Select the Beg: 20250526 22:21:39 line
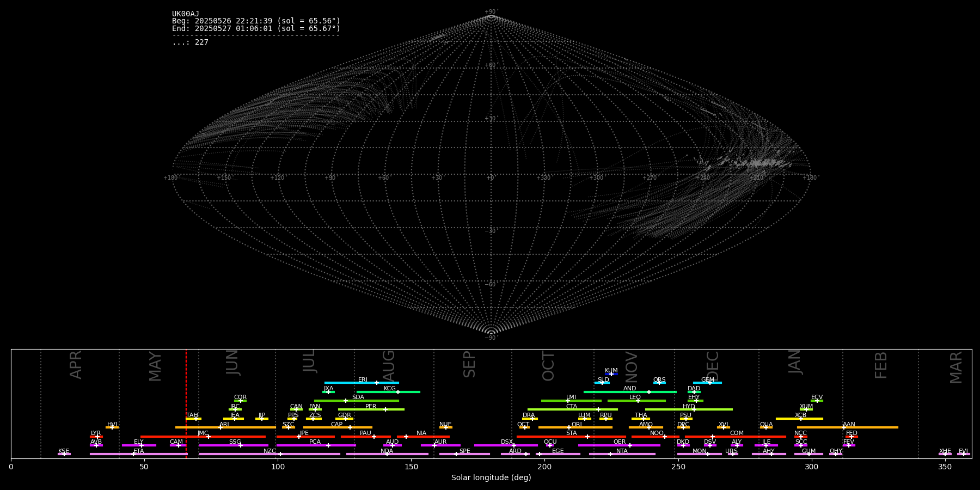The image size is (980, 490). pos(256,21)
